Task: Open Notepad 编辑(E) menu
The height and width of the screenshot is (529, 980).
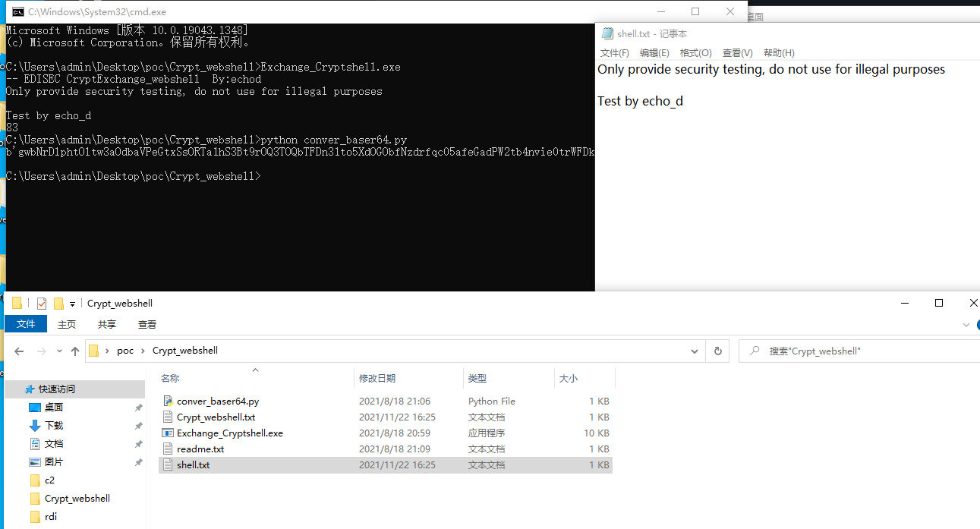Action: pyautogui.click(x=654, y=53)
